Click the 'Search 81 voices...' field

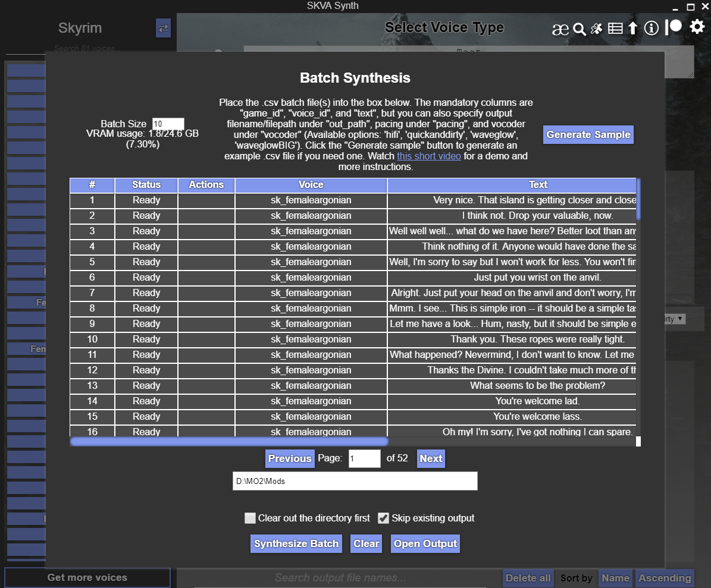(89, 48)
